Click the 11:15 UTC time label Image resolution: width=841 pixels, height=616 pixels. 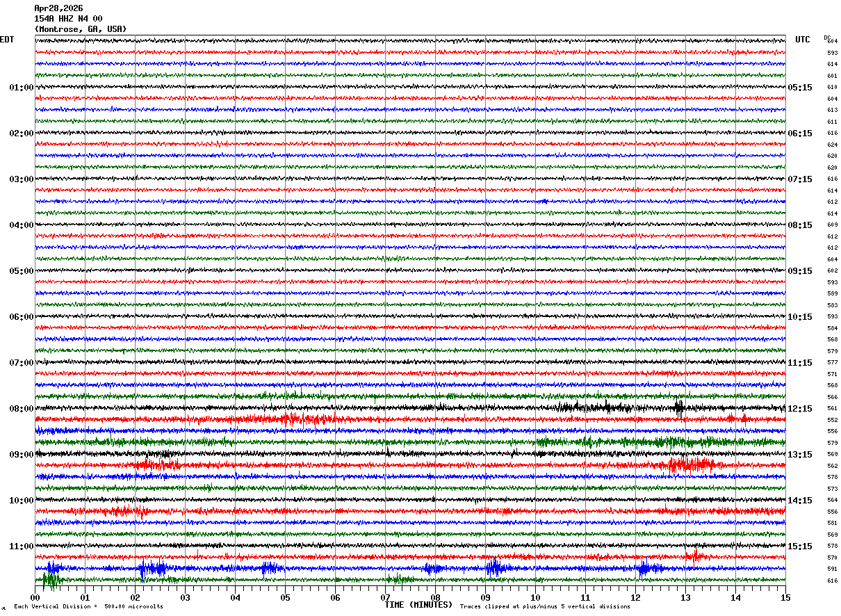(800, 363)
